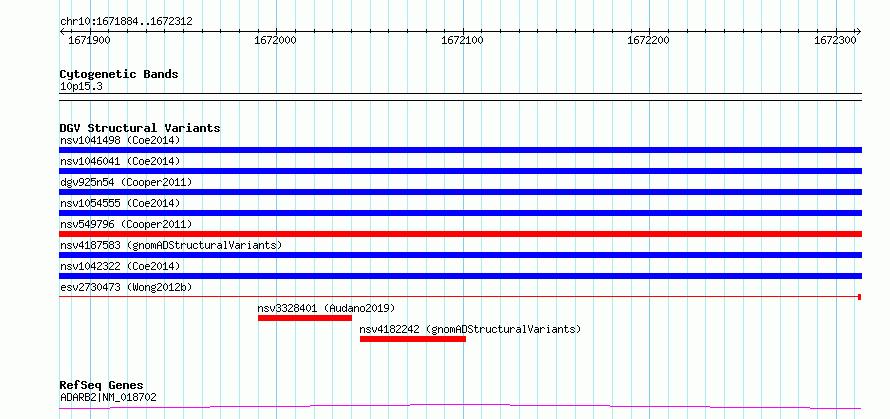
Task: Click the blue bar under nsv1054555
Action: click(460, 213)
